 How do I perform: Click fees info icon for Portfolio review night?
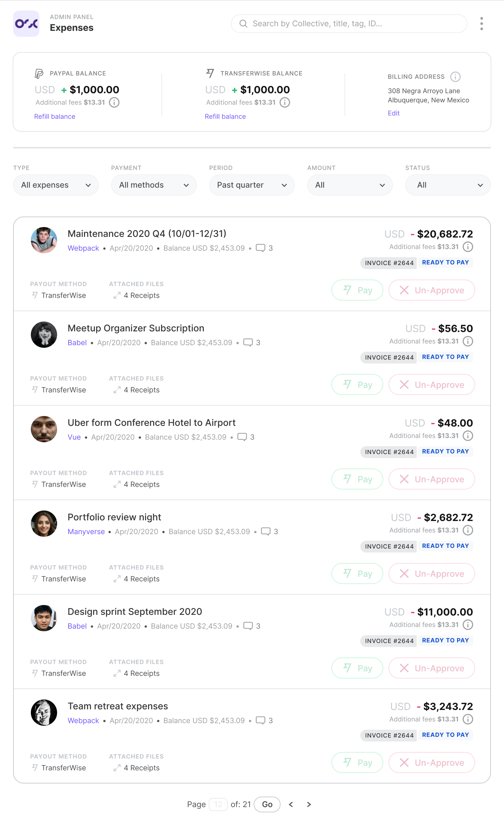click(468, 530)
